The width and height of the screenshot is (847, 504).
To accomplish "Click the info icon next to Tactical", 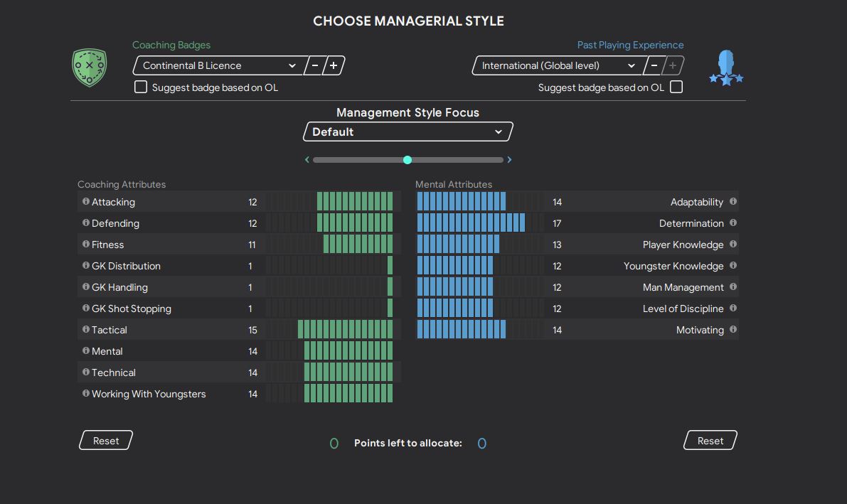I will point(86,330).
